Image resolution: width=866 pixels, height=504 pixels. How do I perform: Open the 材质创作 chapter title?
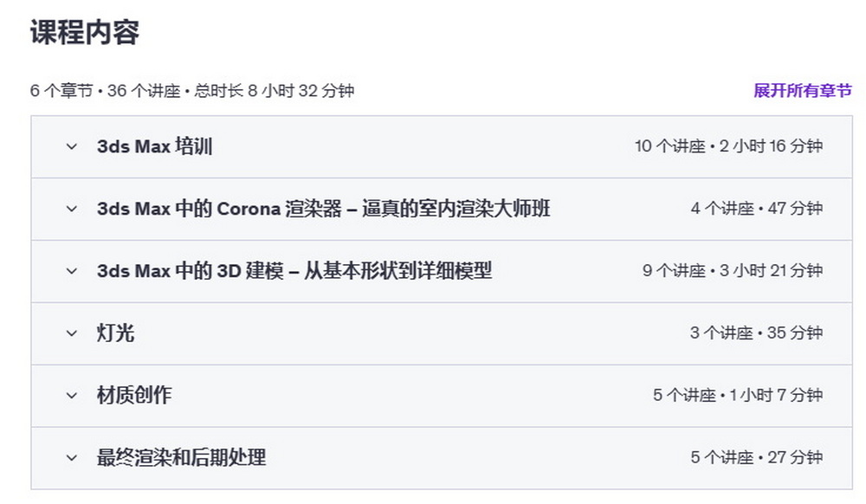tap(134, 395)
